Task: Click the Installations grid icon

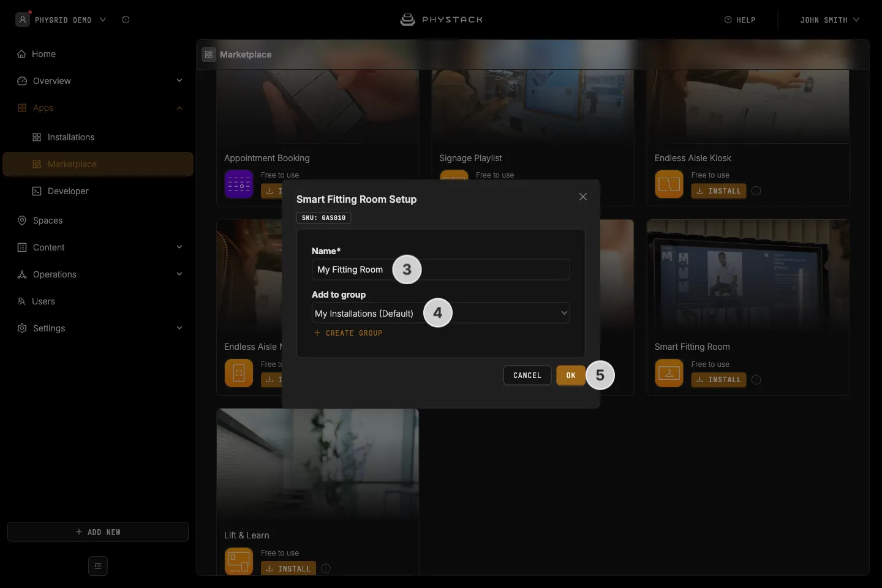Action: pyautogui.click(x=37, y=137)
